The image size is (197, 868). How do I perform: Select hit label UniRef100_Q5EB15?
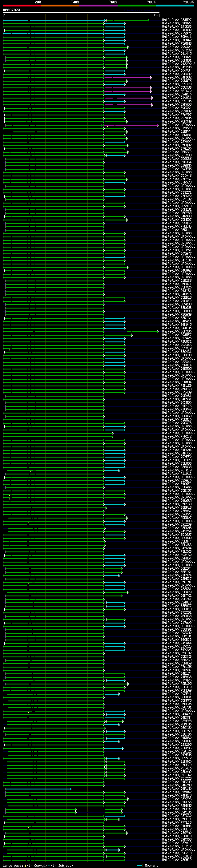tap(177, 297)
